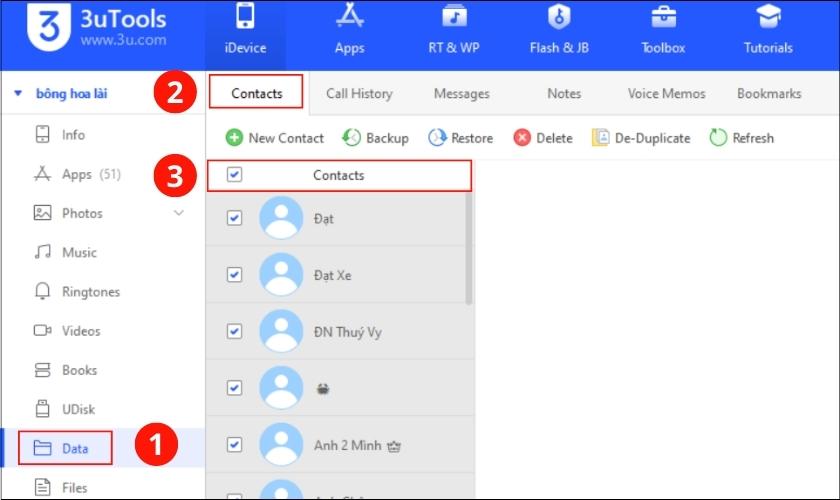Collapse the bông hoa lài device tree
This screenshot has height=500, width=840.
click(x=18, y=93)
